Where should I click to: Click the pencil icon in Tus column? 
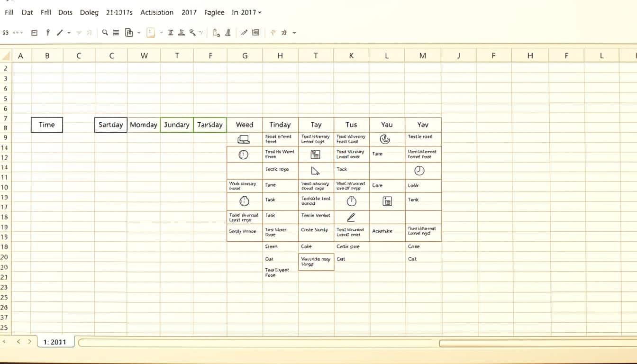[x=351, y=218]
